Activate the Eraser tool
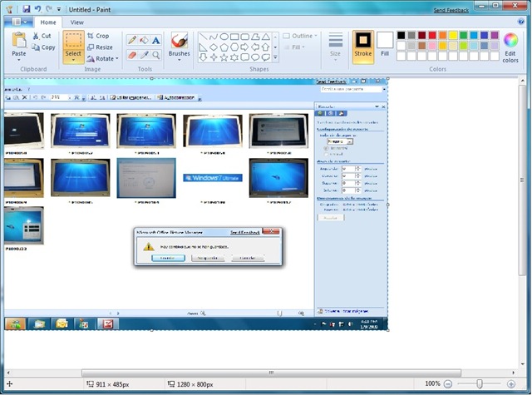Screen dimensions: 532x395 pyautogui.click(x=131, y=55)
